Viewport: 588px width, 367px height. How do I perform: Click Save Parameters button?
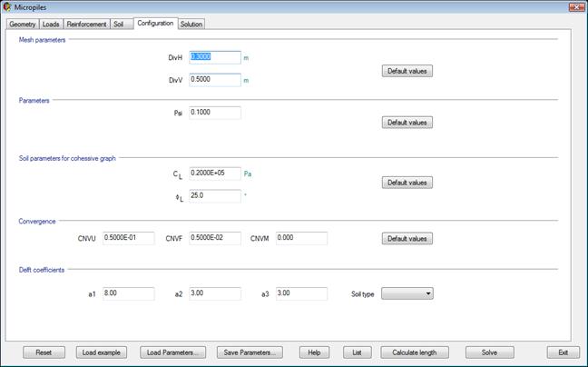click(250, 352)
